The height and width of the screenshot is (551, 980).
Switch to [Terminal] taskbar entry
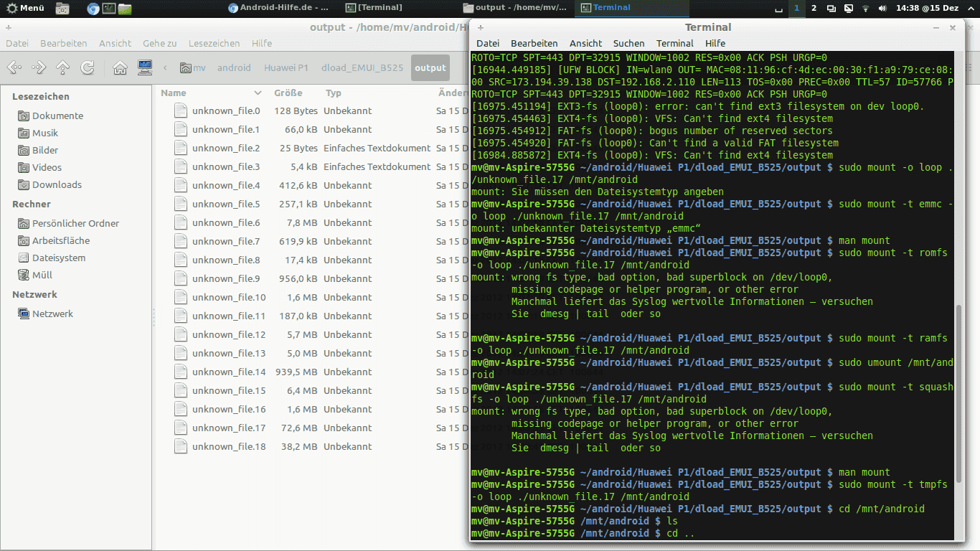pos(373,8)
